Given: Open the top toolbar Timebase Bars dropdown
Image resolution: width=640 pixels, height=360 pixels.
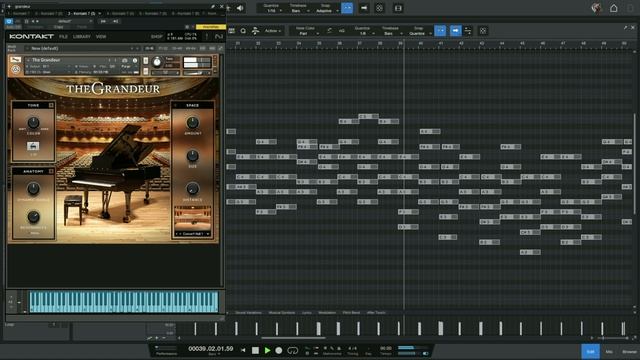Looking at the screenshot, I should (298, 8).
